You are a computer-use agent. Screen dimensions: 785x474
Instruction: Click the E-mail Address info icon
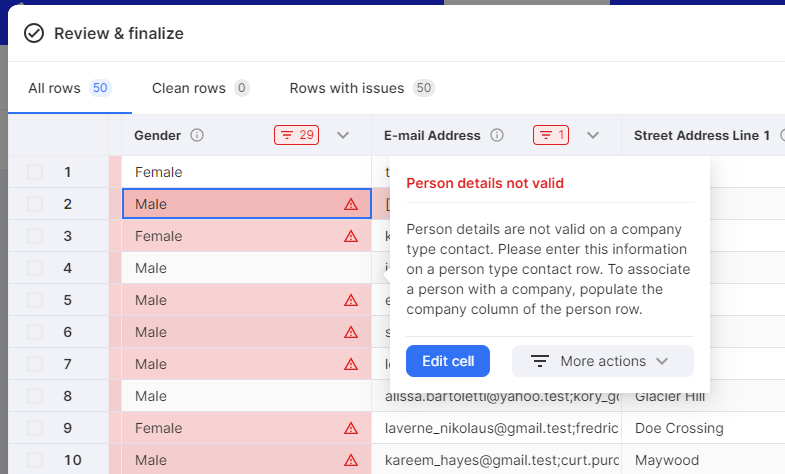pos(497,135)
